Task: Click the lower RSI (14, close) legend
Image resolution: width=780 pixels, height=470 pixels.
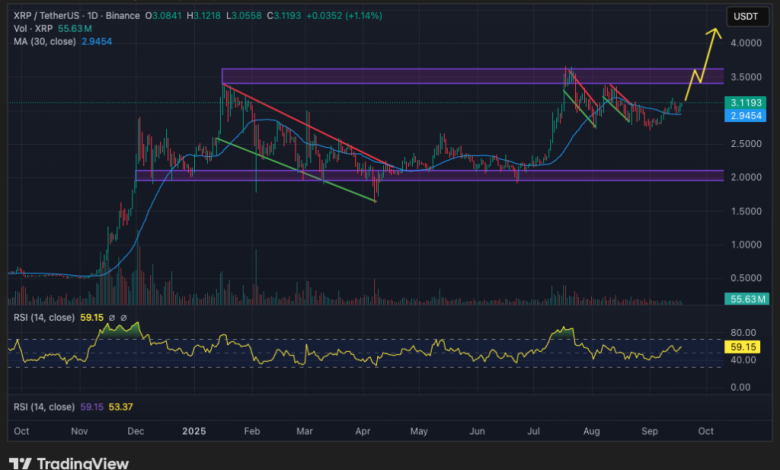Action: [x=40, y=407]
